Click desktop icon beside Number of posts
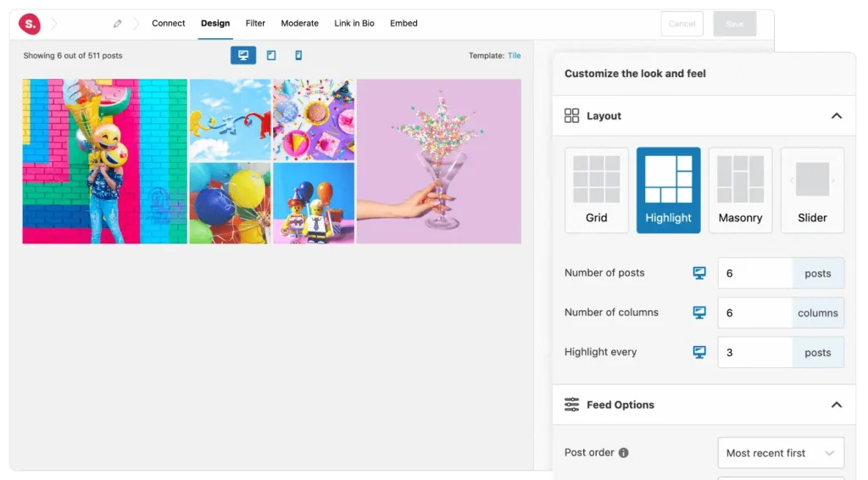The width and height of the screenshot is (868, 480). [x=699, y=273]
